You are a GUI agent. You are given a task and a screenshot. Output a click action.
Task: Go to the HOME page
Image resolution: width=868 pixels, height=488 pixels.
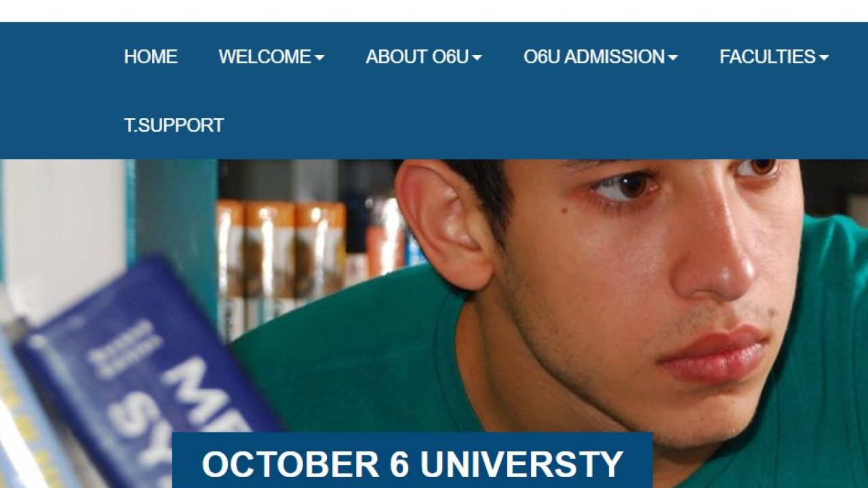click(x=151, y=57)
